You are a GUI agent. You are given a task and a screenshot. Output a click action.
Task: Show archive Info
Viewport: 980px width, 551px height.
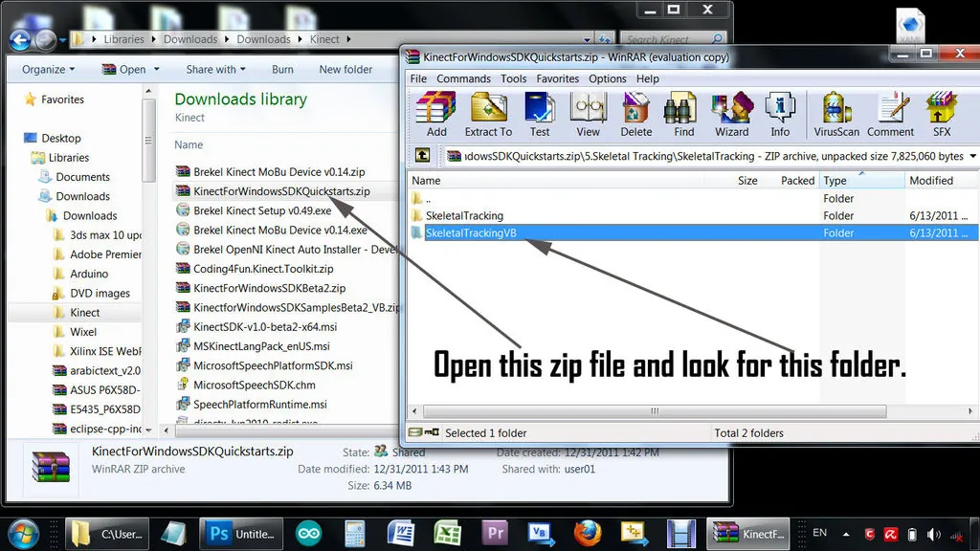[780, 113]
